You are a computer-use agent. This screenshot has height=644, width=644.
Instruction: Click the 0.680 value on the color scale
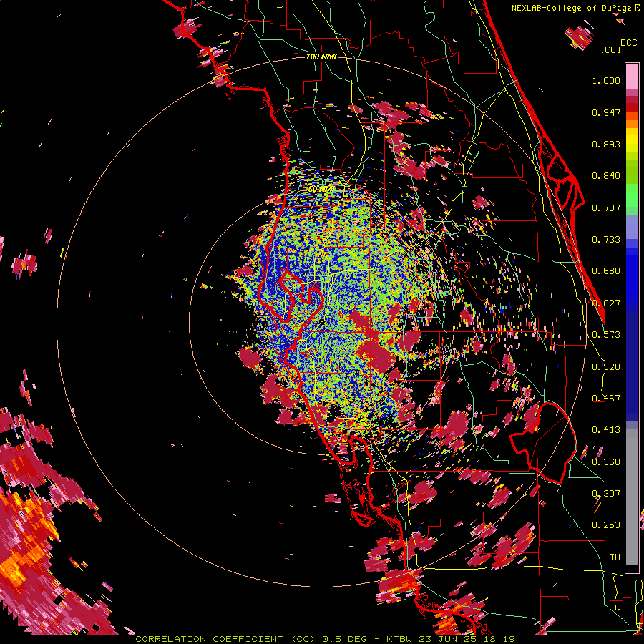606,271
